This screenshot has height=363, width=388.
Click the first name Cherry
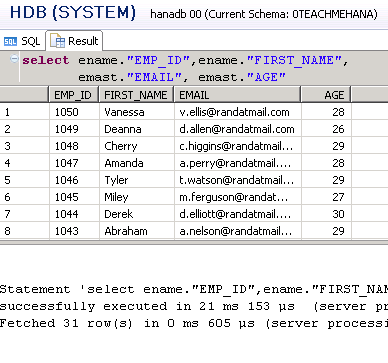click(121, 146)
